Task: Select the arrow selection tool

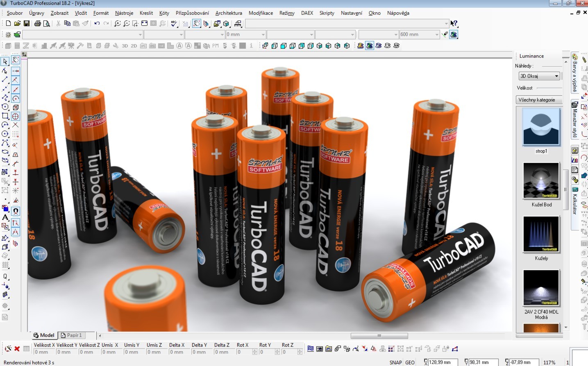Action: [x=5, y=61]
